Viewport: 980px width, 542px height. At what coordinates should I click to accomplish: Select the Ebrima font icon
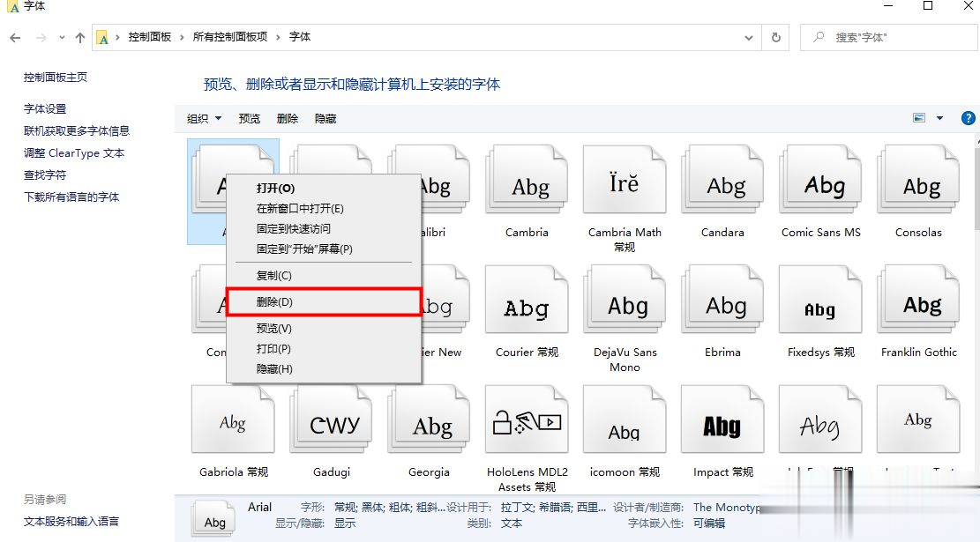[722, 300]
